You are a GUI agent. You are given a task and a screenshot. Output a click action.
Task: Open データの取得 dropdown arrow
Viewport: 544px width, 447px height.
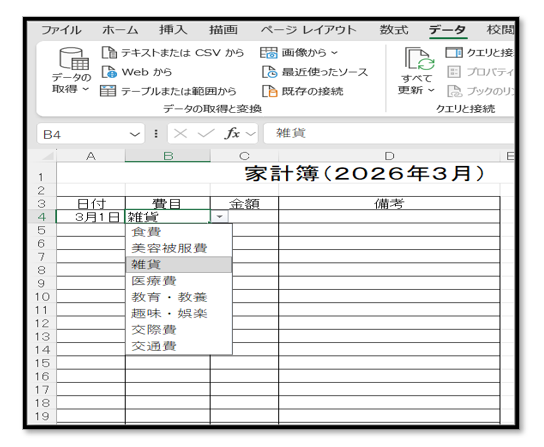[85, 90]
